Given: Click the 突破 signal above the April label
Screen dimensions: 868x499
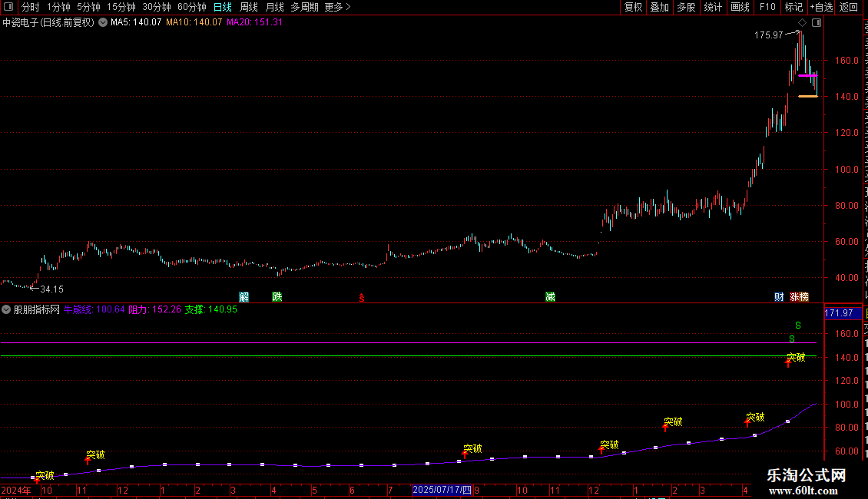Looking at the screenshot, I should (755, 417).
